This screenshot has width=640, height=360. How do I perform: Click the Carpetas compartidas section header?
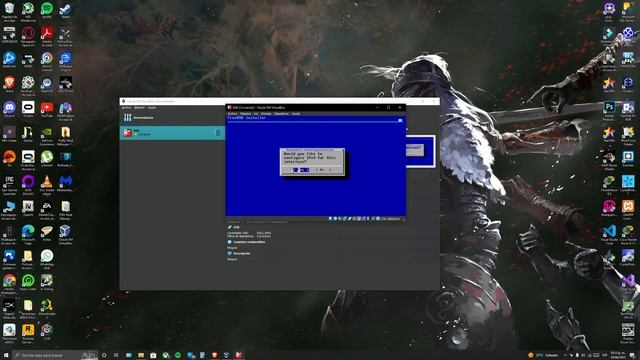click(x=249, y=242)
